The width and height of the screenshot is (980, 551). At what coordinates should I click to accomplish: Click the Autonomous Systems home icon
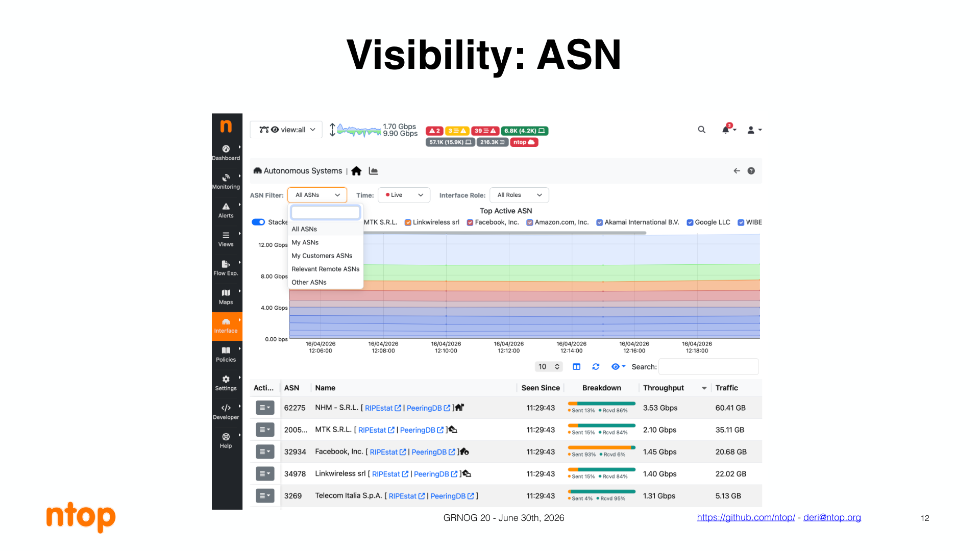pos(356,171)
